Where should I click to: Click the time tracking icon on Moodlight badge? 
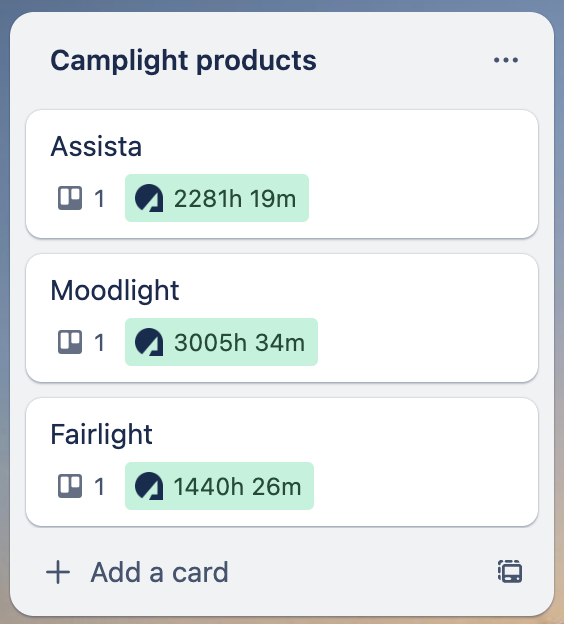(149, 342)
